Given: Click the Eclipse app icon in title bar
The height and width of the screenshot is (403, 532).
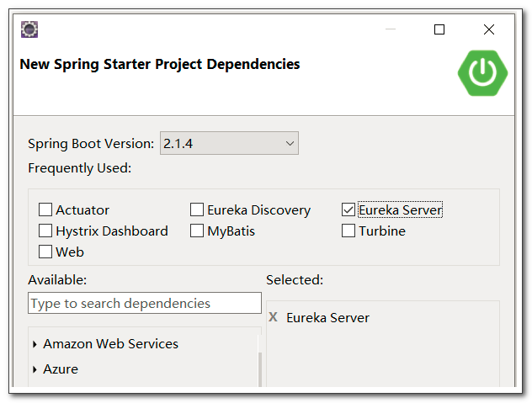Looking at the screenshot, I should click(29, 29).
